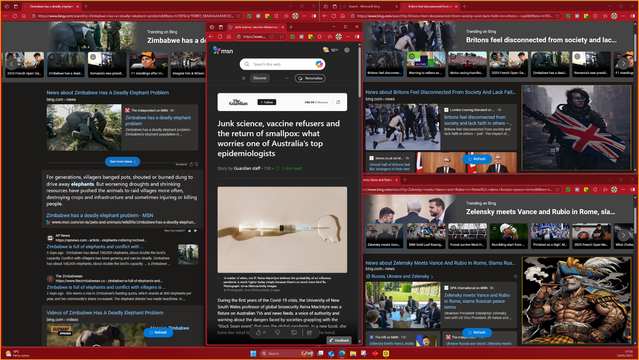Screen dimensions: 639x360
Task: Open AP News Zimbabwe is full of elephants result
Action: point(94,246)
